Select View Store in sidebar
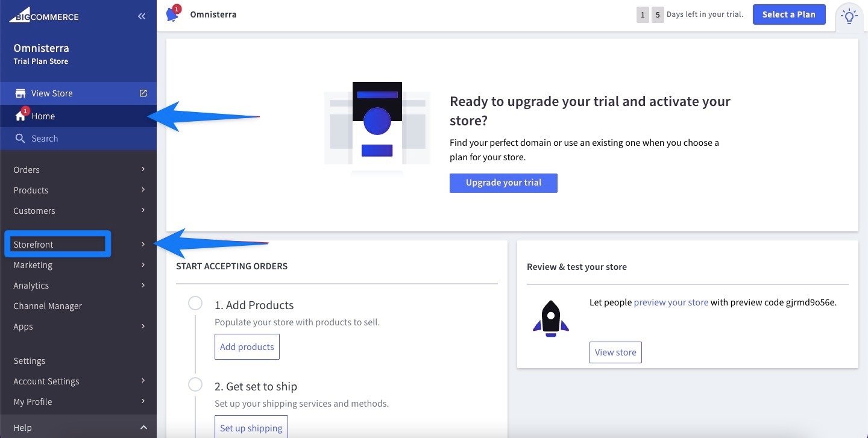868x438 pixels. pos(78,93)
